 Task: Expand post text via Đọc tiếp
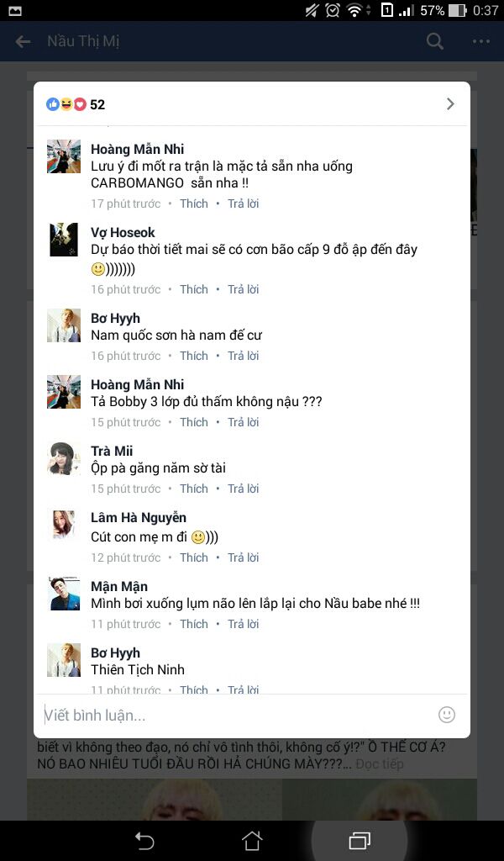click(380, 763)
